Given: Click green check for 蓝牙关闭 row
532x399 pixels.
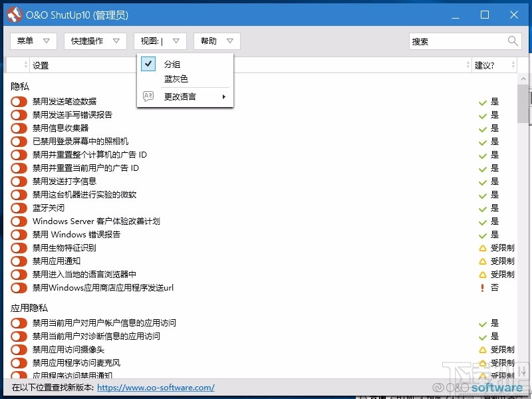Looking at the screenshot, I should (x=483, y=209).
